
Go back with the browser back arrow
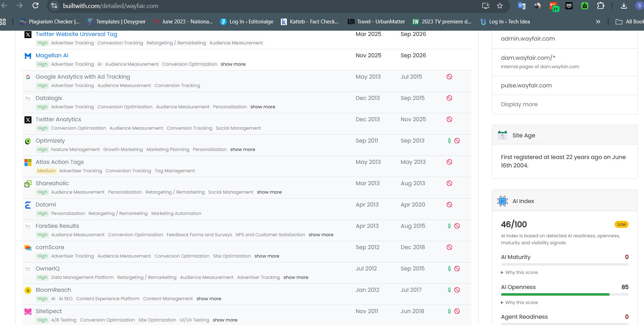click(4, 6)
